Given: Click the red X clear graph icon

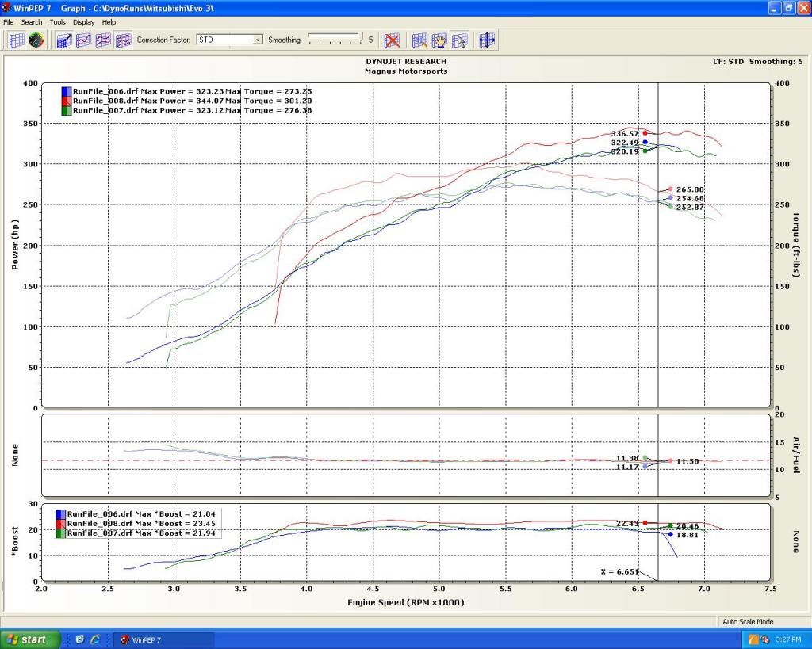Looking at the screenshot, I should pos(392,40).
